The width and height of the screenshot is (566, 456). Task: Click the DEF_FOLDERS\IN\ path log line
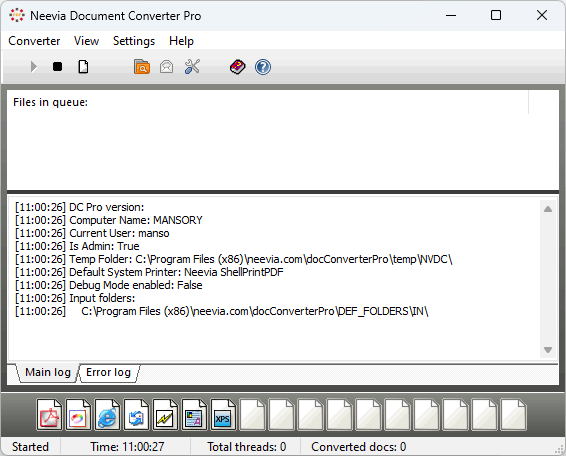click(x=222, y=311)
